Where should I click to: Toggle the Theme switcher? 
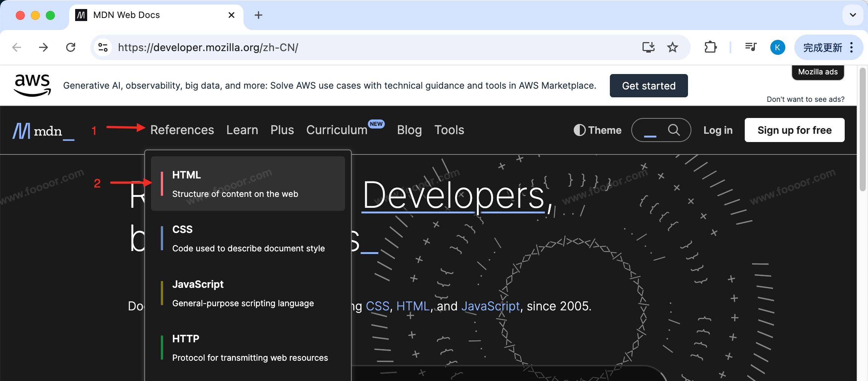click(x=597, y=130)
